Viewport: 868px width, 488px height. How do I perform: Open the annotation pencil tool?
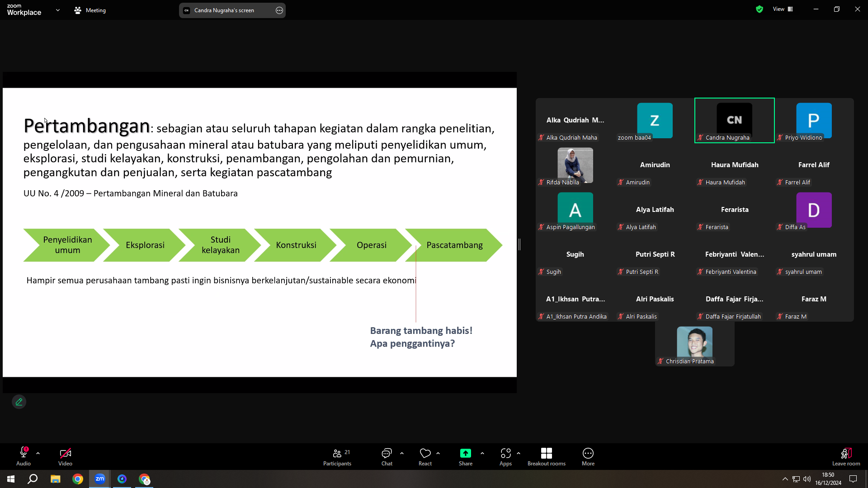[19, 402]
